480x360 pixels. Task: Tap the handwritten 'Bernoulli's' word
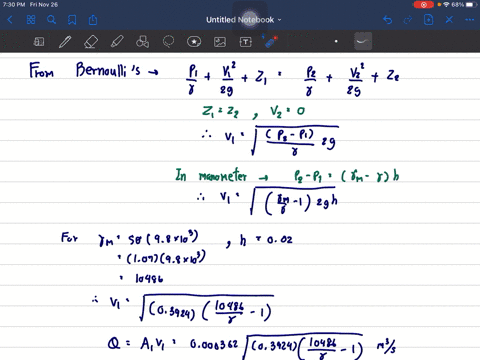[108, 70]
